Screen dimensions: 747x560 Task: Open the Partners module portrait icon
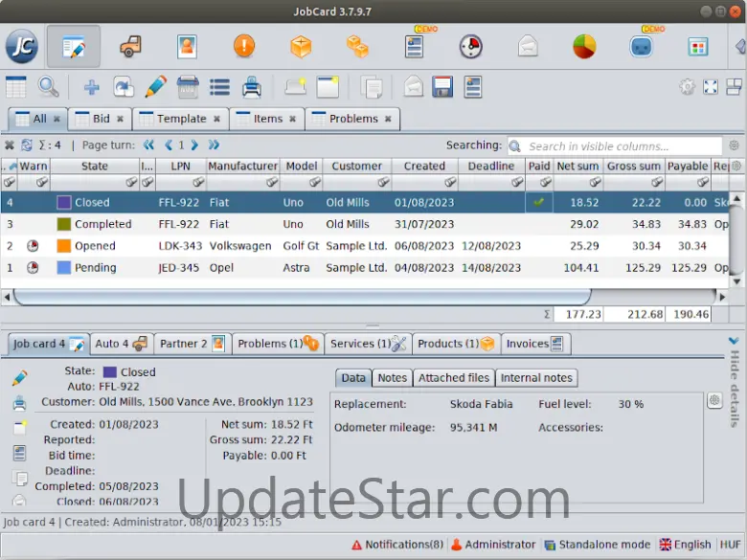point(187,47)
